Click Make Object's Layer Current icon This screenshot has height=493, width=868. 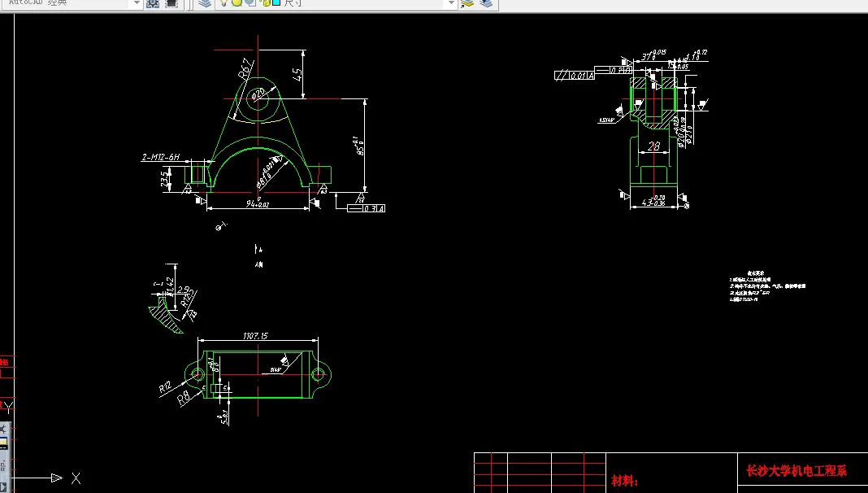pos(468,3)
